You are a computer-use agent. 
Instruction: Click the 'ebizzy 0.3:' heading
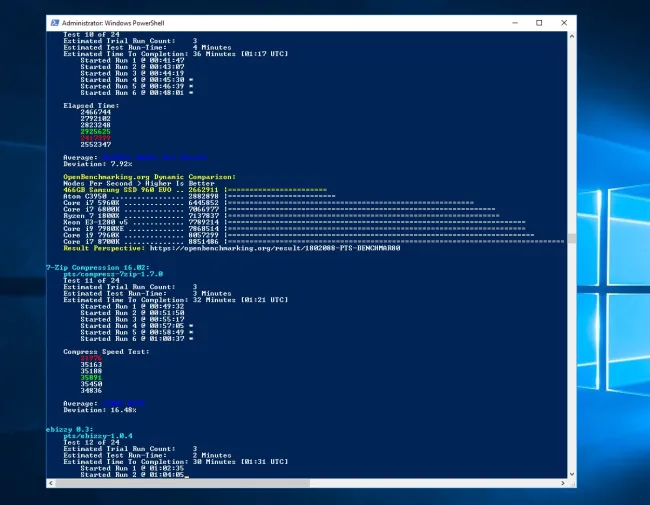[70, 429]
